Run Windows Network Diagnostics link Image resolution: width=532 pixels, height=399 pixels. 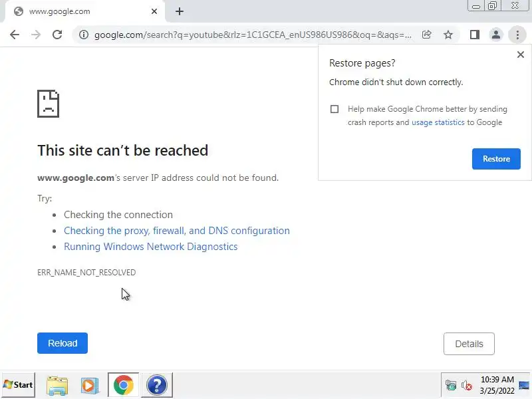(x=151, y=247)
